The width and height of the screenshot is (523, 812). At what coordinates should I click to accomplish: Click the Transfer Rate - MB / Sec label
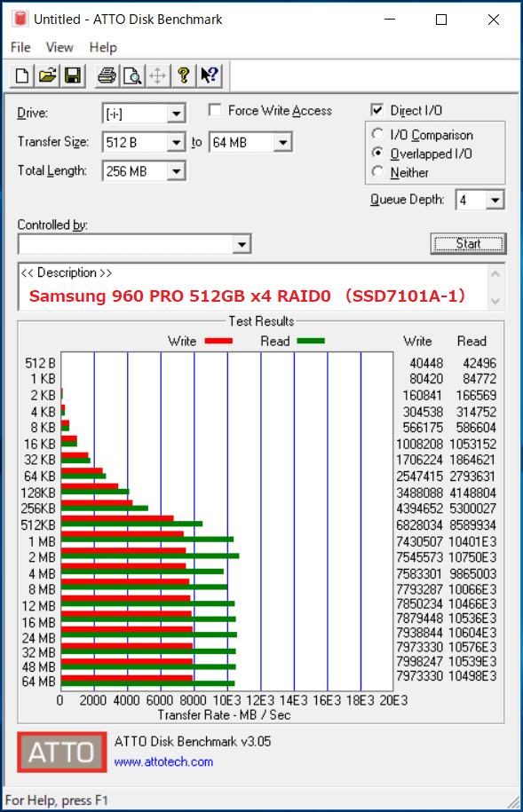(224, 715)
